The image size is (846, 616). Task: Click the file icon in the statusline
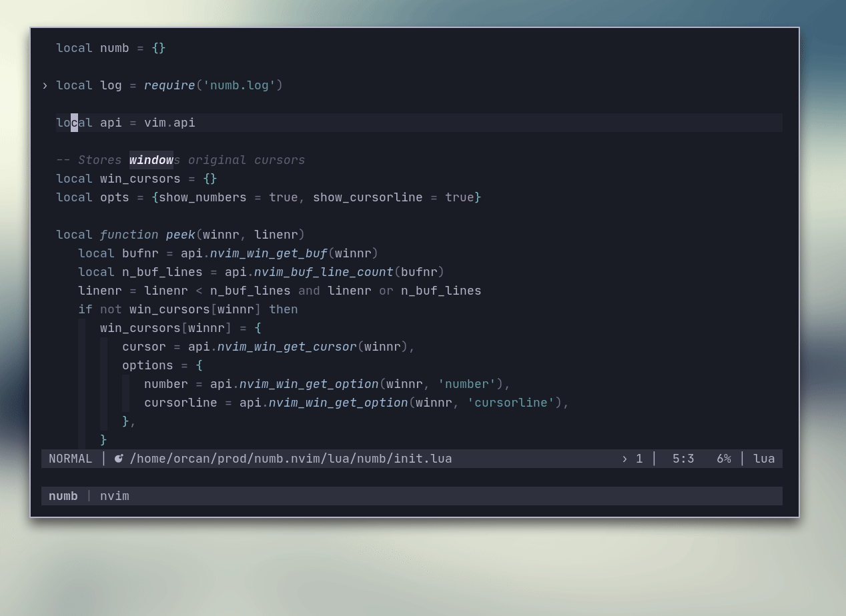(x=119, y=459)
